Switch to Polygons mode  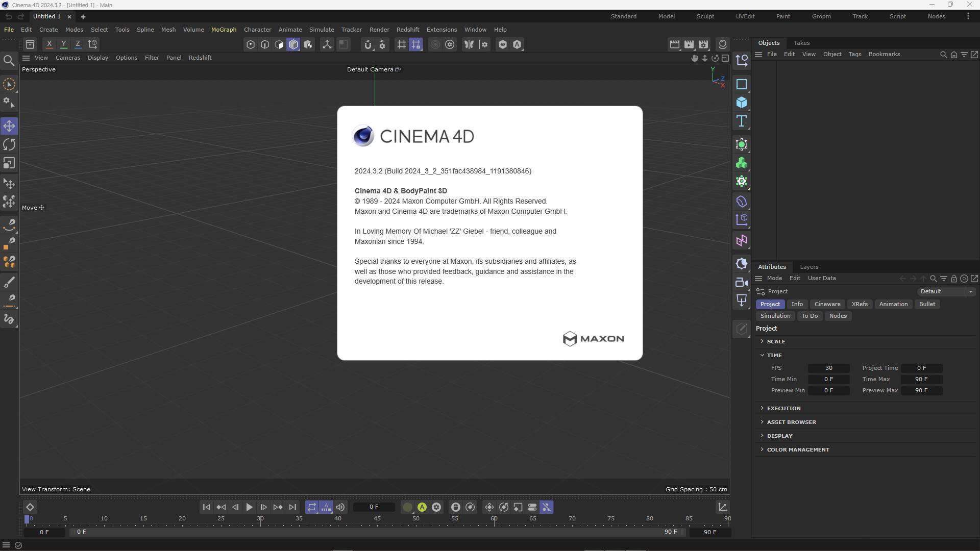tap(279, 44)
